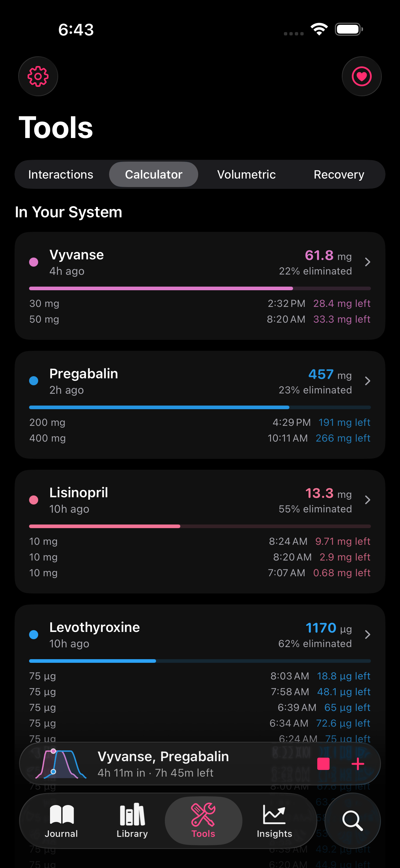Expand Pregabalin details chevron
The height and width of the screenshot is (868, 400).
(x=368, y=381)
